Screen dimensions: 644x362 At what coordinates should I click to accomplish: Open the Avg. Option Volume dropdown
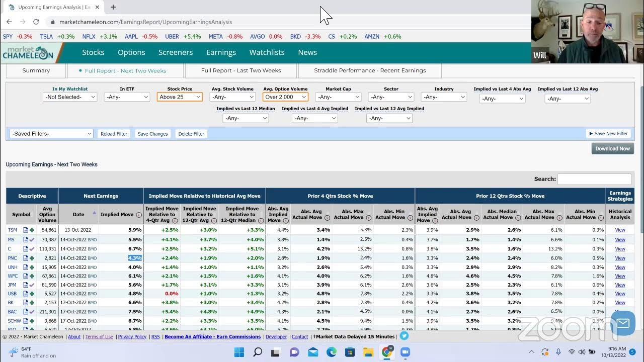point(285,97)
